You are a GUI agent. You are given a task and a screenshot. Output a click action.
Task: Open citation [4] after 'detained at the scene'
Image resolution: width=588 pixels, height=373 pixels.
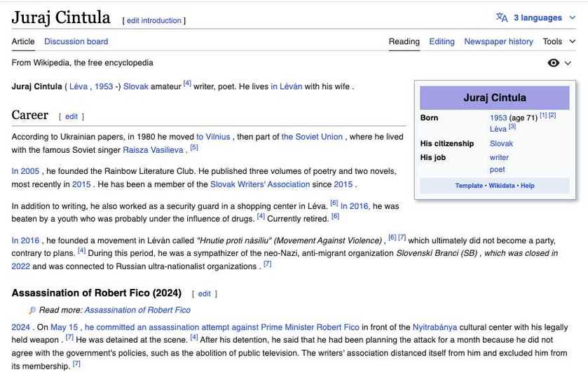194,337
